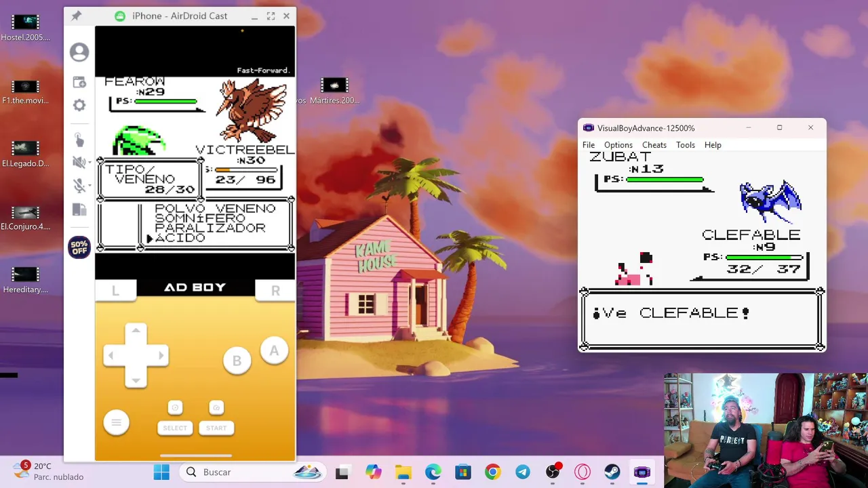Switch to OBS Studio in taskbar
This screenshot has height=488, width=868.
[x=553, y=472]
